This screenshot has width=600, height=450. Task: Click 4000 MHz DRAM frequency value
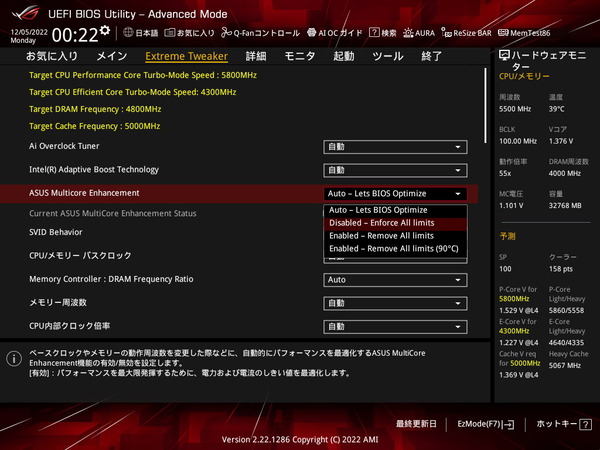click(565, 173)
